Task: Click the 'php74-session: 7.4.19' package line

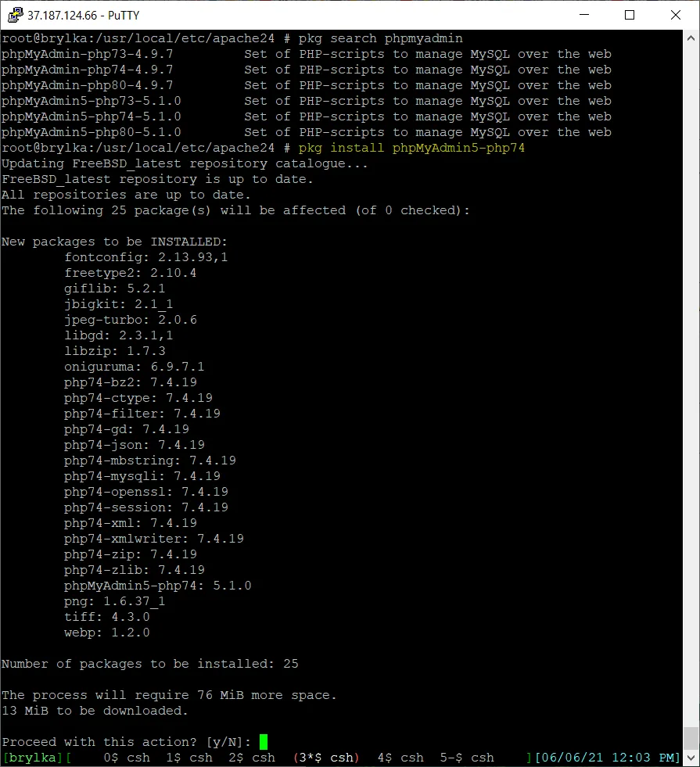Action: click(x=145, y=507)
